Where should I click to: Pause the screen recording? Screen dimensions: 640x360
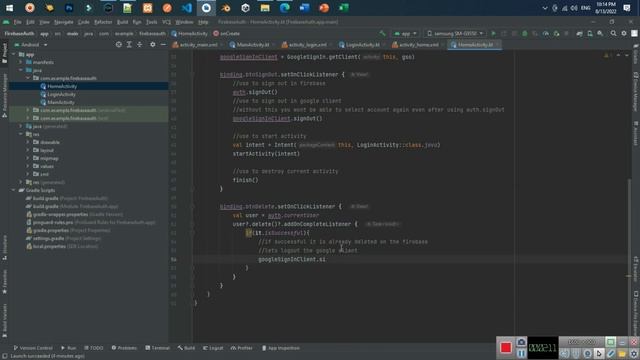(521, 353)
